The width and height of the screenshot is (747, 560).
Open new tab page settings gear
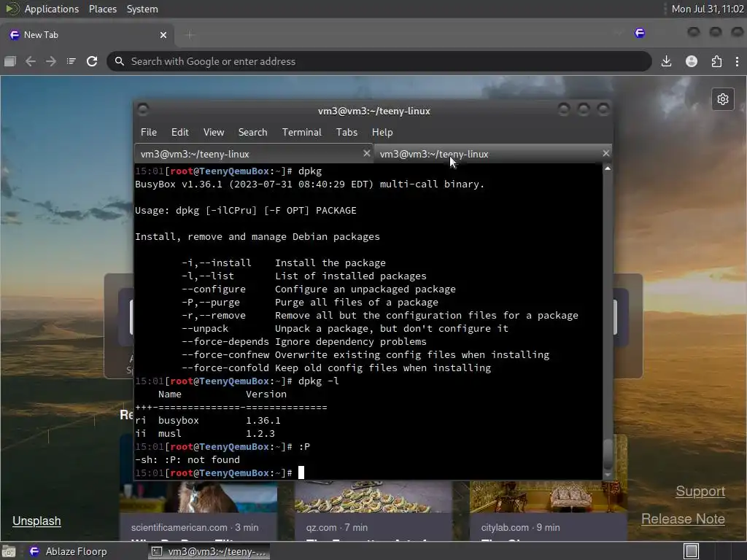pyautogui.click(x=723, y=99)
